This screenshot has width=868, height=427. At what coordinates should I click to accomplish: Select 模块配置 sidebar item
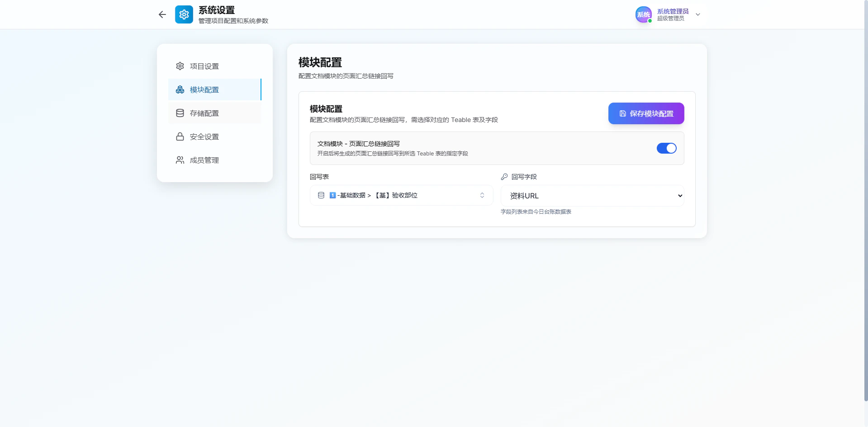coord(215,89)
